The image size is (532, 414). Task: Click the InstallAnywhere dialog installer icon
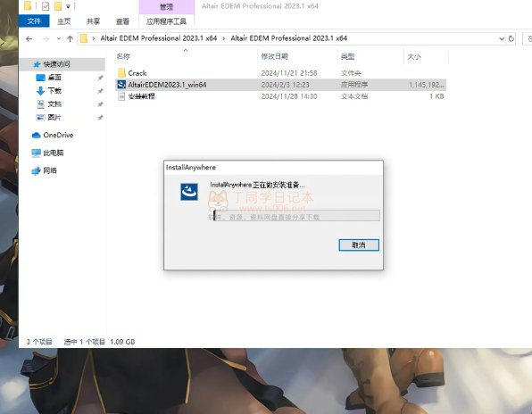tap(189, 192)
